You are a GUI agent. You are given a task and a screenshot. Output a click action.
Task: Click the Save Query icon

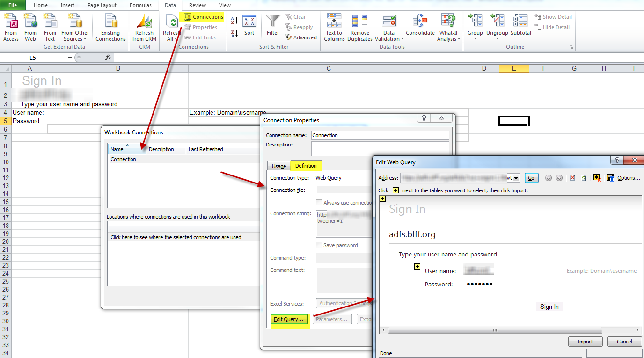point(610,178)
